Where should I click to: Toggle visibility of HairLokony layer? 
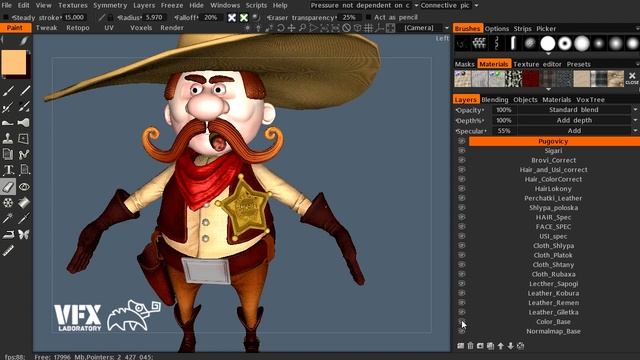[462, 189]
